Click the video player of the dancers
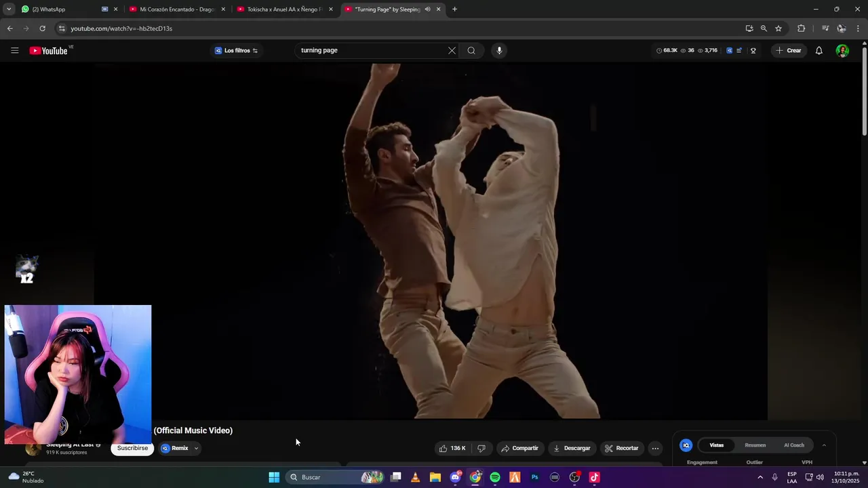The width and height of the screenshot is (868, 488). click(x=431, y=241)
